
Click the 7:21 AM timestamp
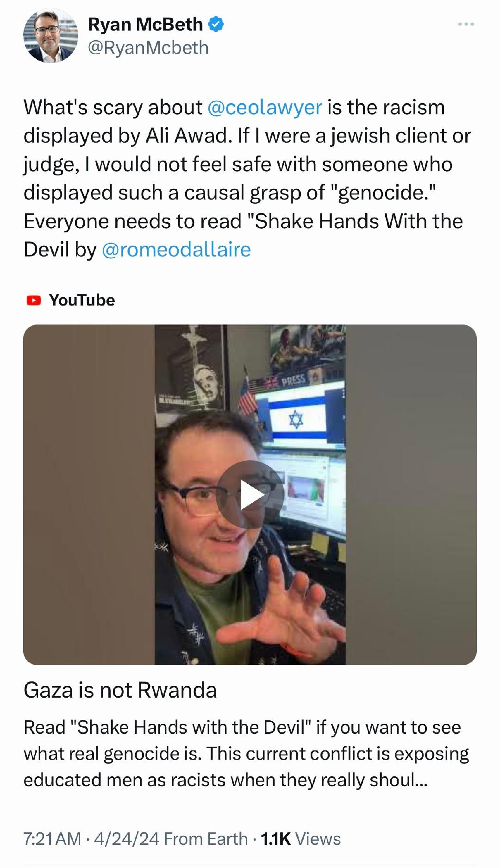(52, 839)
